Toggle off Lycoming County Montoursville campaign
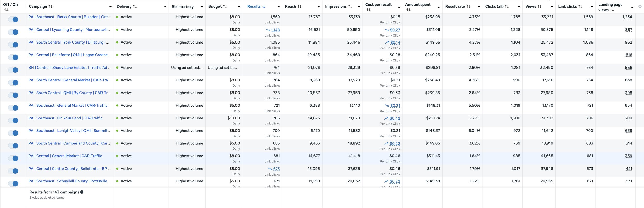The image size is (644, 208). (13, 32)
